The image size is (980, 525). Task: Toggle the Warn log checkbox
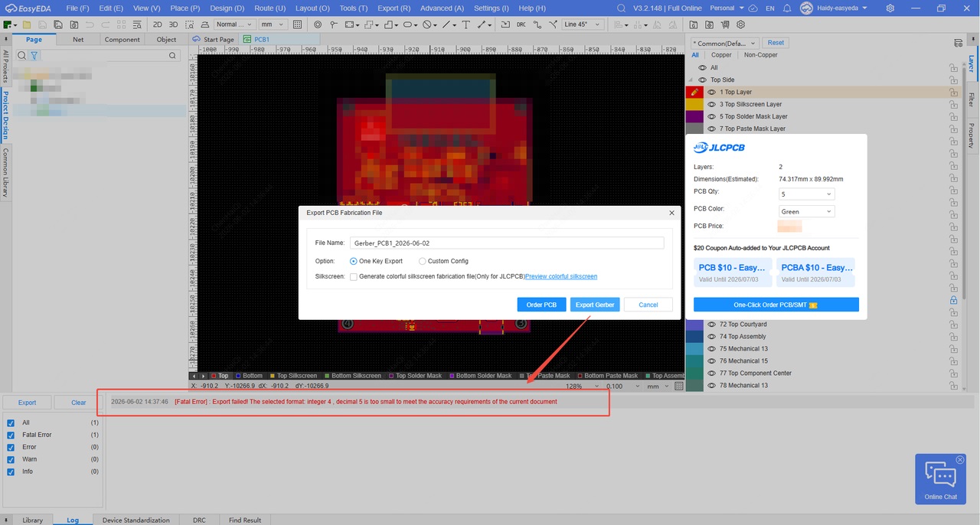[x=10, y=459]
